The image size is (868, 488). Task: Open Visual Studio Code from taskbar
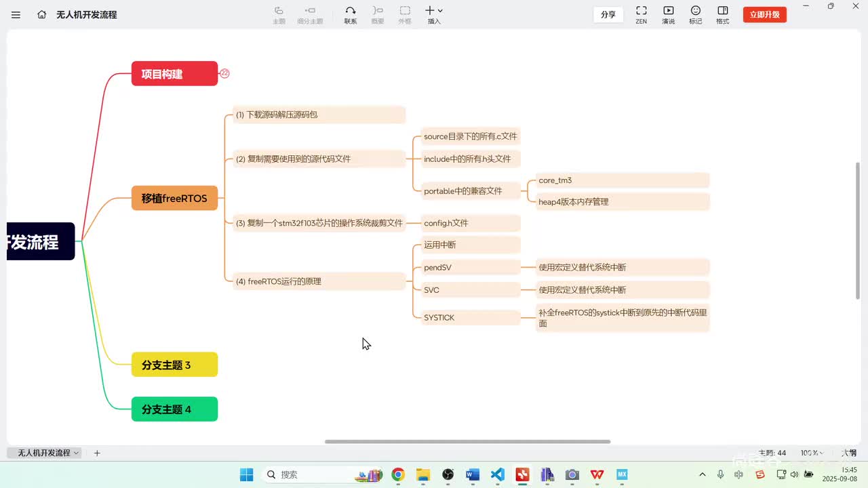click(x=498, y=474)
